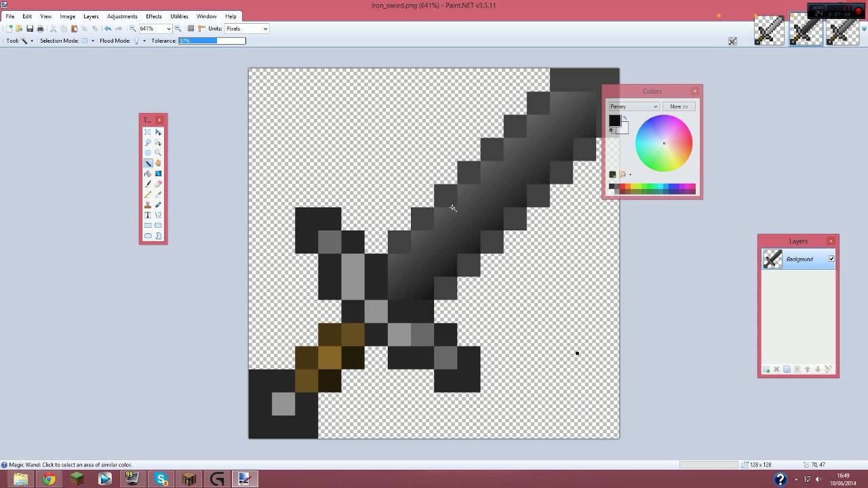
Task: Select the Gradient tool
Action: 158,174
